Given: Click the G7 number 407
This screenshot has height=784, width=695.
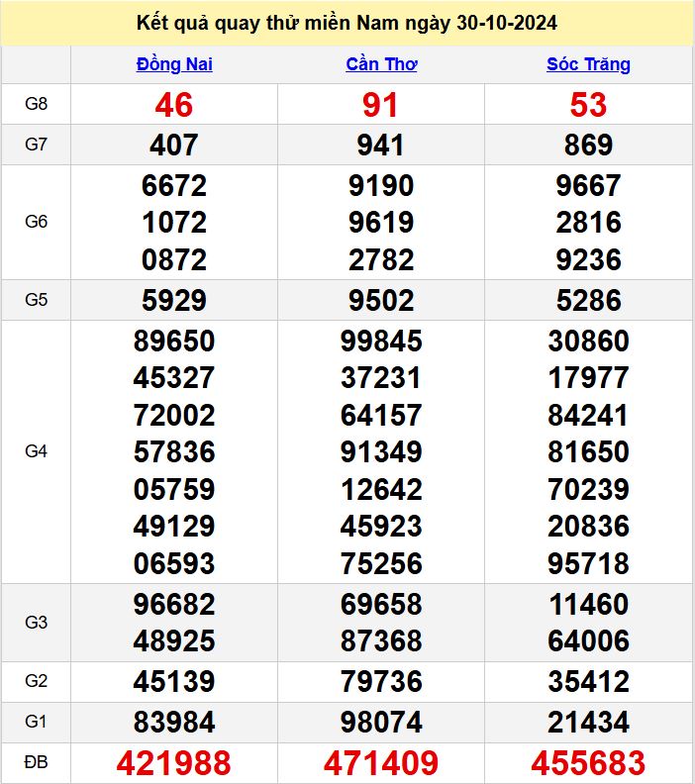Looking at the screenshot, I should 174,145.
